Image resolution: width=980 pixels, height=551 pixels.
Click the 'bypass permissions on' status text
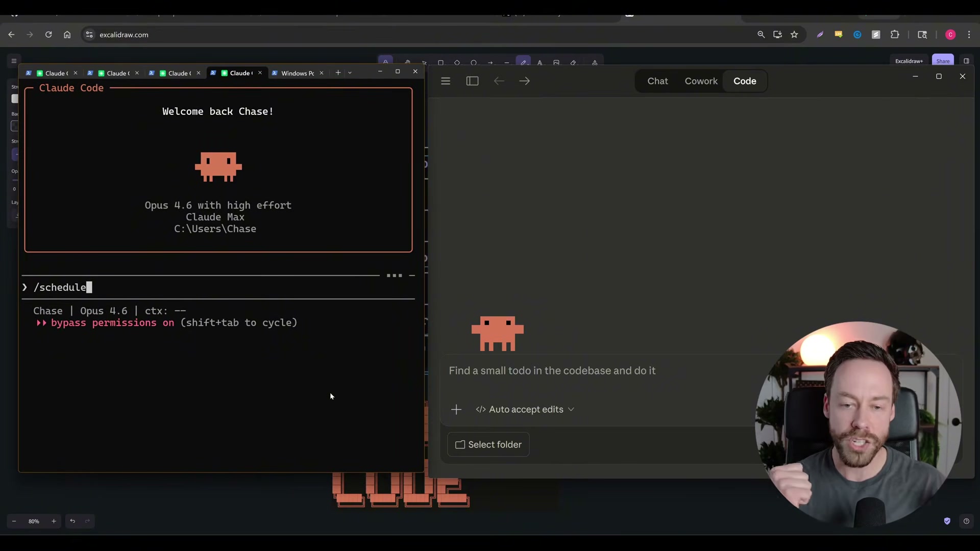(112, 323)
